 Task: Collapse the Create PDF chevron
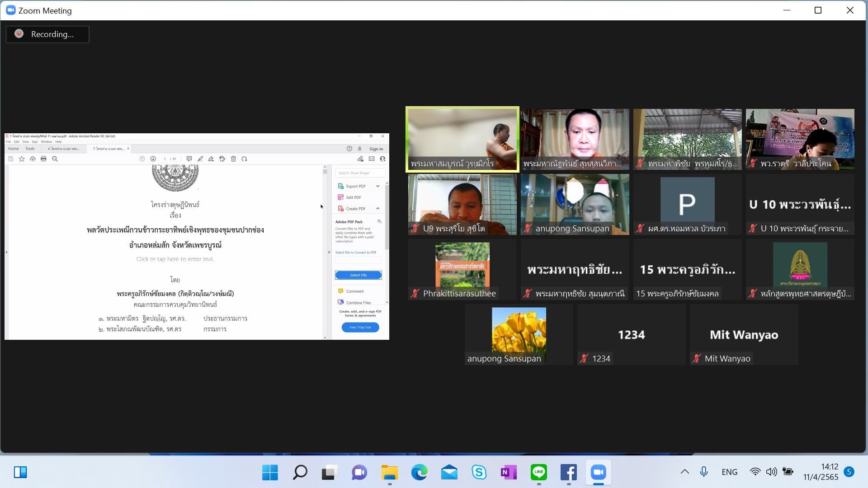coord(378,209)
